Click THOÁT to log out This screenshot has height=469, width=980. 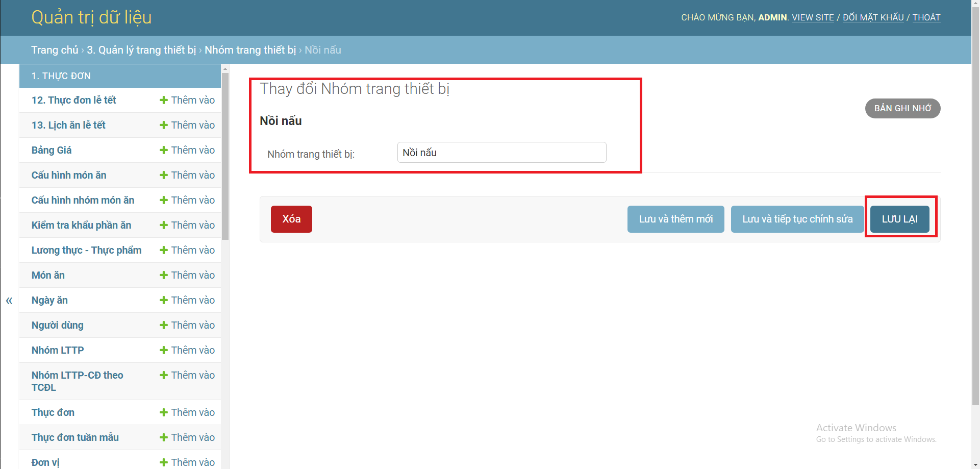click(x=926, y=17)
